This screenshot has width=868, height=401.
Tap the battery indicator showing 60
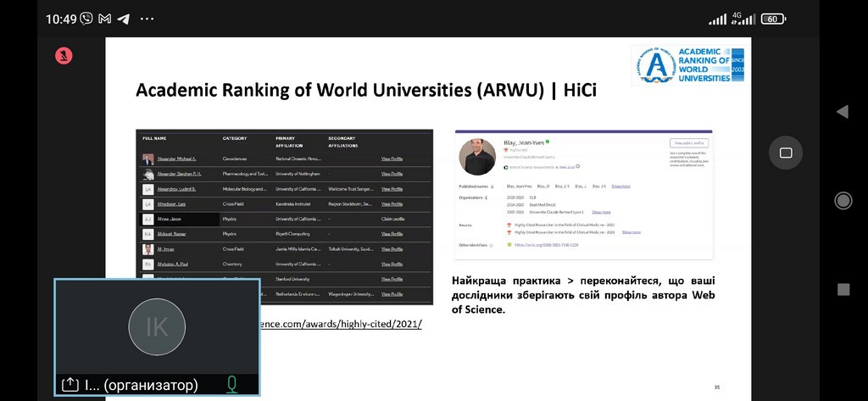point(773,19)
